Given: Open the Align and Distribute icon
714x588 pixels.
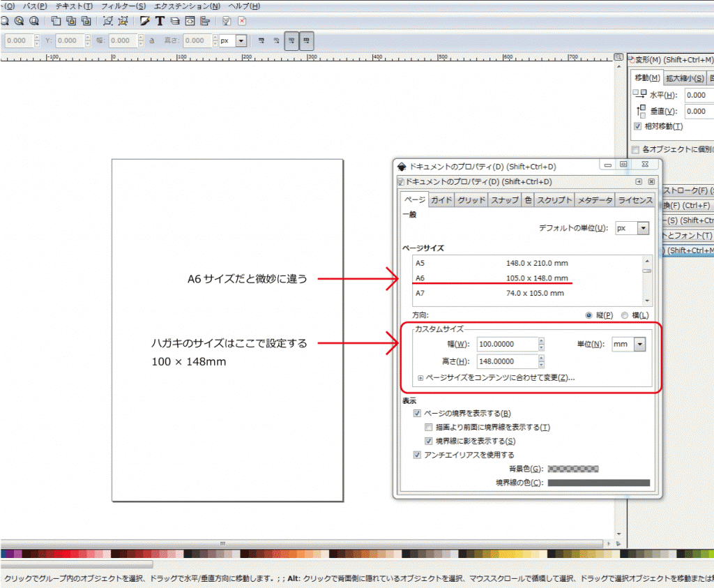Looking at the screenshot, I should (205, 21).
